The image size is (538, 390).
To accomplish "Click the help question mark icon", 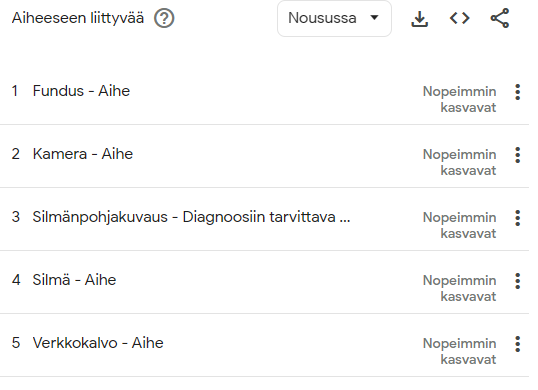I will coord(164,18).
